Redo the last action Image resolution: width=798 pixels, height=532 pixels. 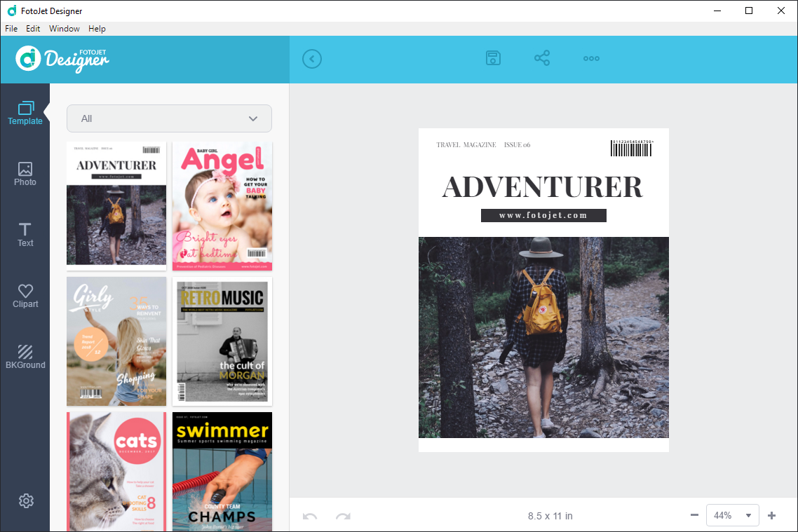click(342, 515)
